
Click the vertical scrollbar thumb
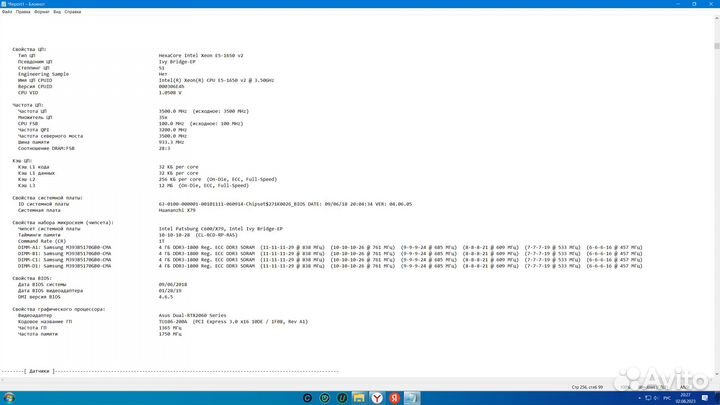(716, 46)
